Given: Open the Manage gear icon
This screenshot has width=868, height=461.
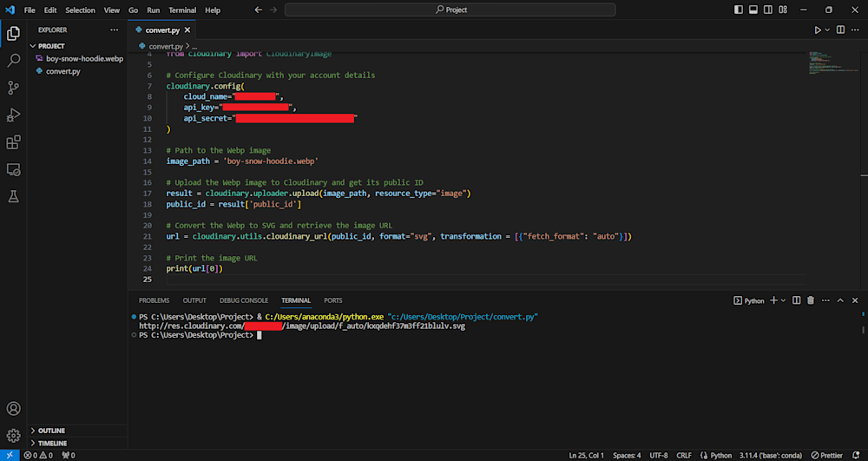Looking at the screenshot, I should coord(13,435).
